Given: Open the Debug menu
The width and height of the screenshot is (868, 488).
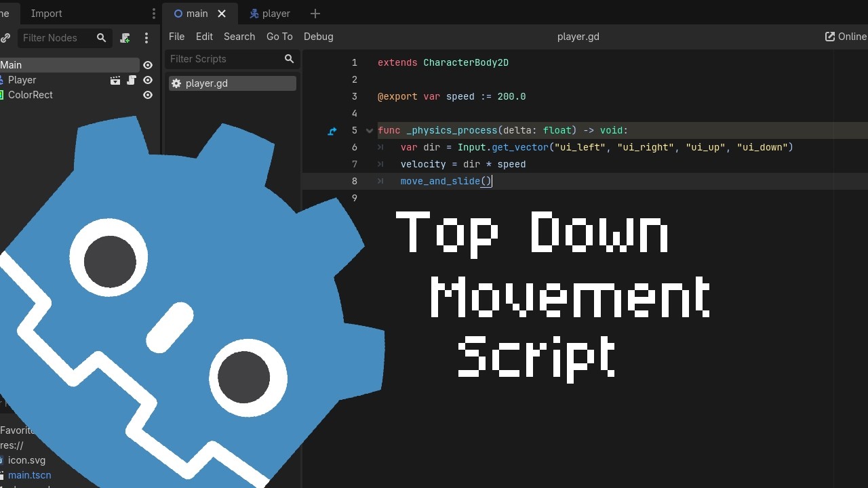Looking at the screenshot, I should [x=318, y=37].
